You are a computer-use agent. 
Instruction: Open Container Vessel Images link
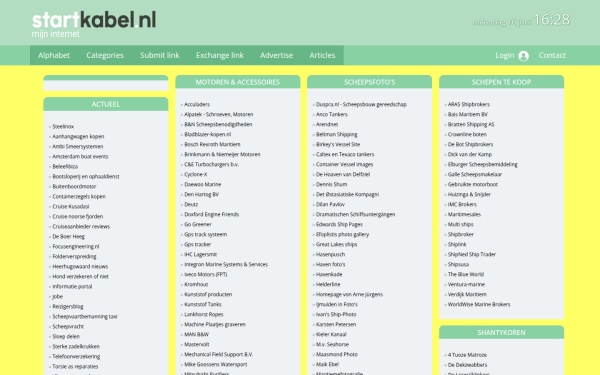pyautogui.click(x=344, y=164)
